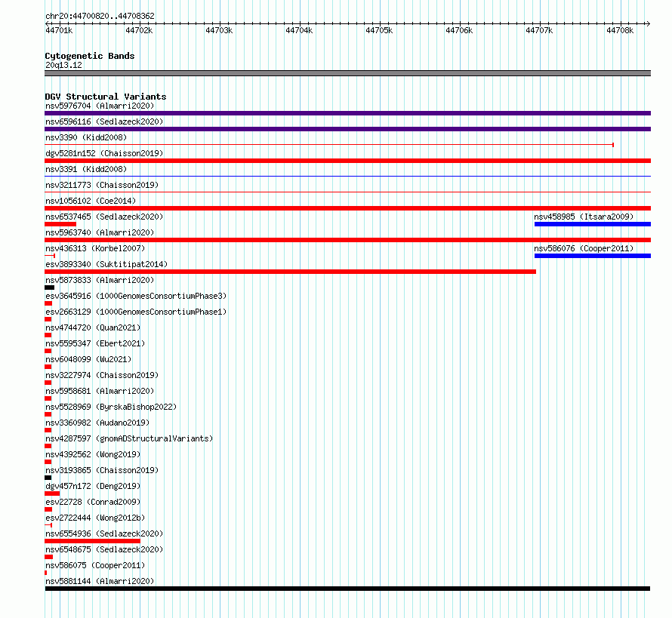This screenshot has height=618, width=672.
Task: Click esv2663129 (1000GenomesConsortiumPhase1) label
Action: pos(136,312)
